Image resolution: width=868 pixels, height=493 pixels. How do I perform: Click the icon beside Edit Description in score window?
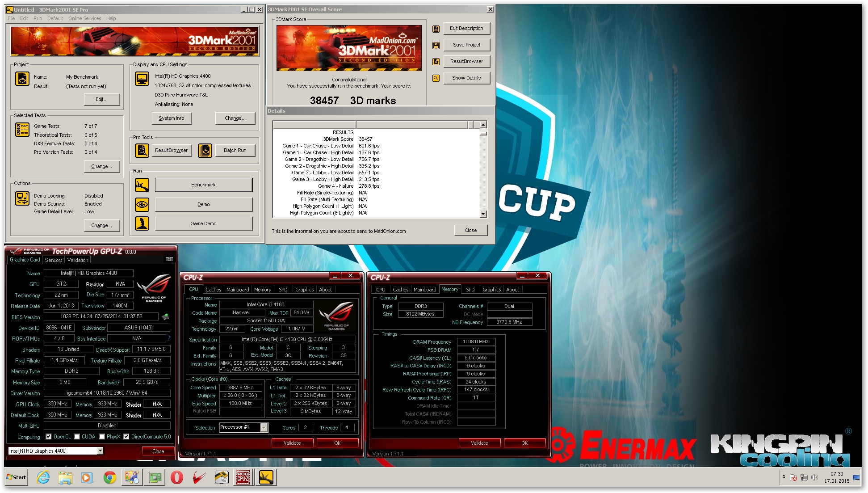(436, 29)
